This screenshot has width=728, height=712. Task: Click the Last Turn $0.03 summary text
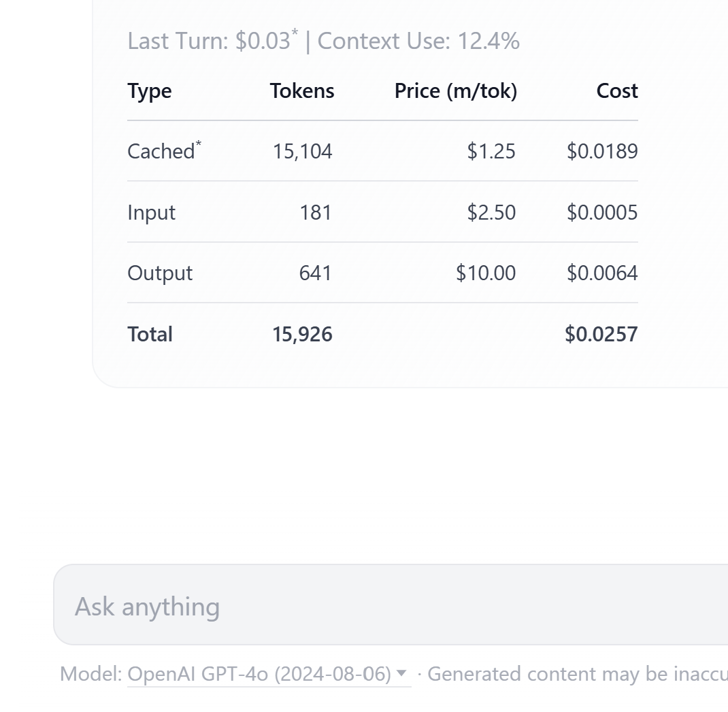tap(212, 41)
